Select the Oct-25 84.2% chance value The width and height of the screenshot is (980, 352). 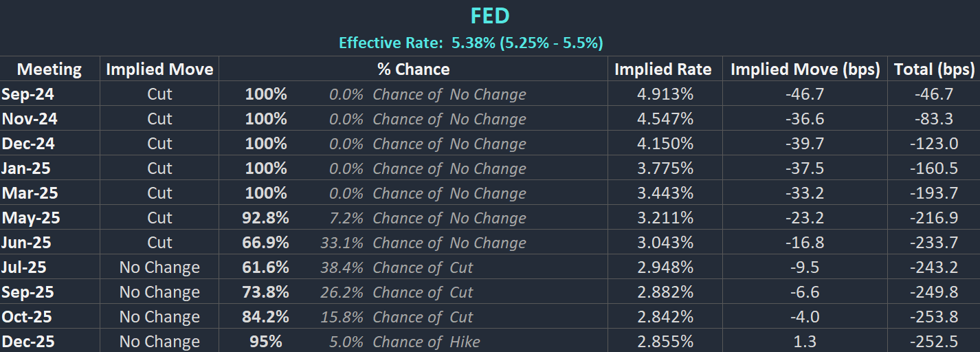pos(265,317)
